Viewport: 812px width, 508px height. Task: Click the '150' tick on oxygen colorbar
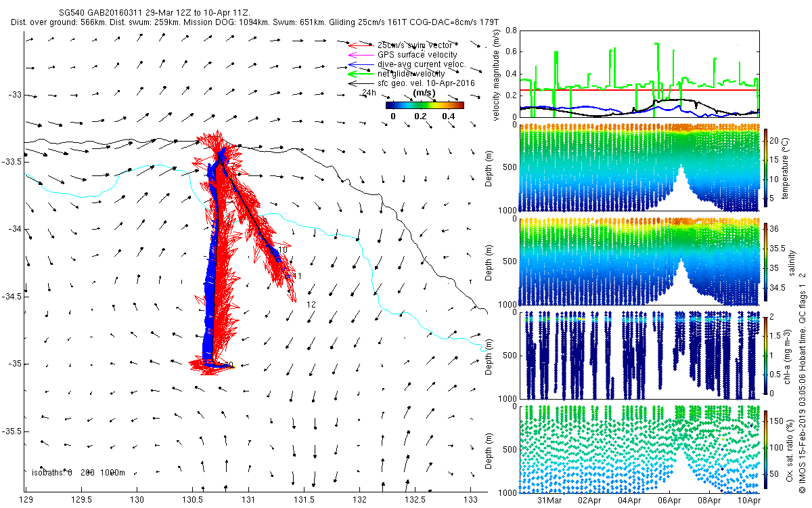pyautogui.click(x=777, y=420)
